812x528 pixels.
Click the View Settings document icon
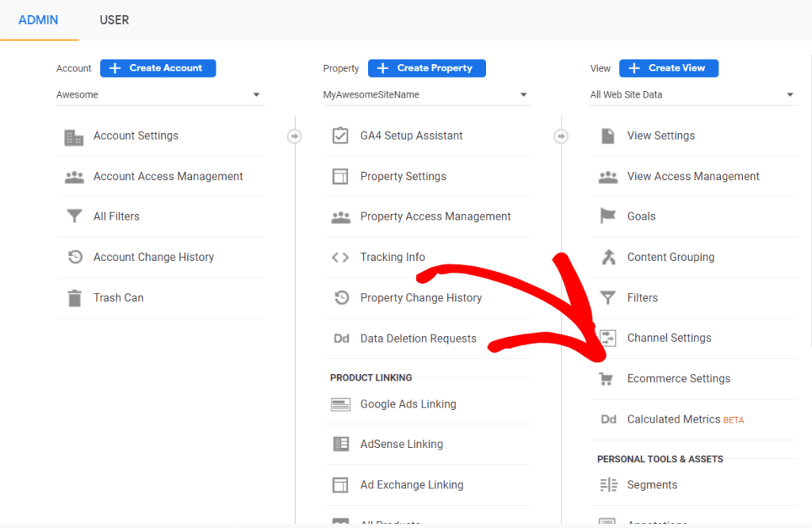[608, 136]
